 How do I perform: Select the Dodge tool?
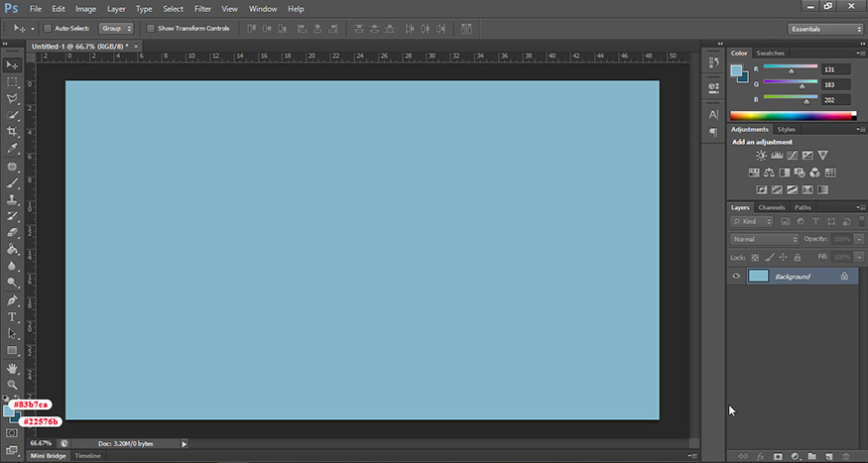click(12, 283)
